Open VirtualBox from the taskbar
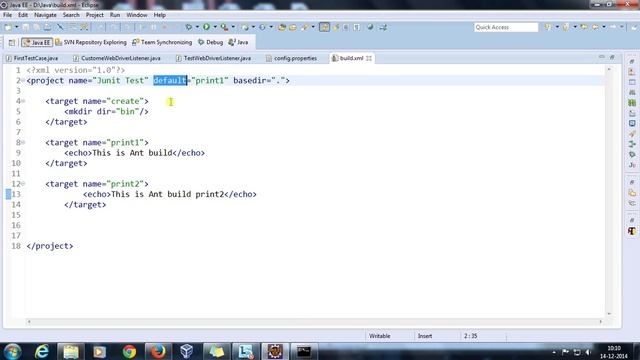Viewport: 640px width, 360px height. tap(187, 351)
